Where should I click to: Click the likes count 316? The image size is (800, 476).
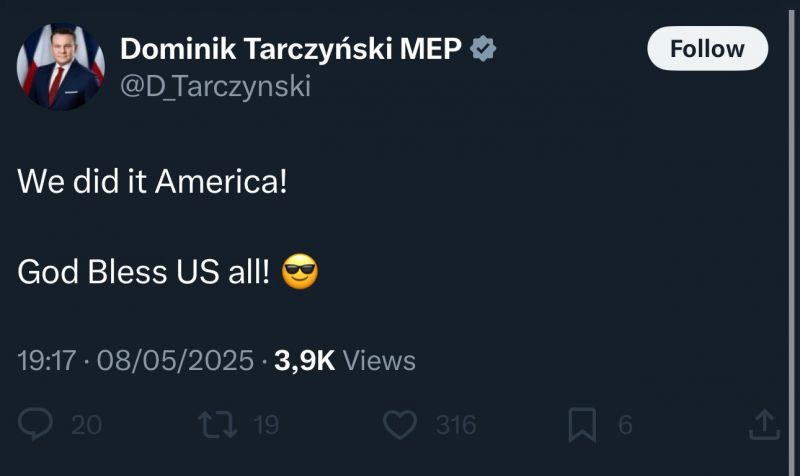pos(456,425)
